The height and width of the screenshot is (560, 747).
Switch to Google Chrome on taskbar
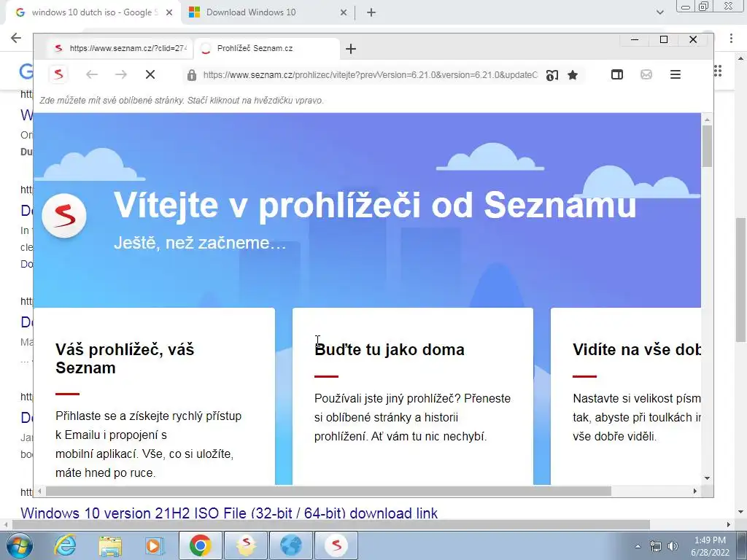pyautogui.click(x=200, y=545)
